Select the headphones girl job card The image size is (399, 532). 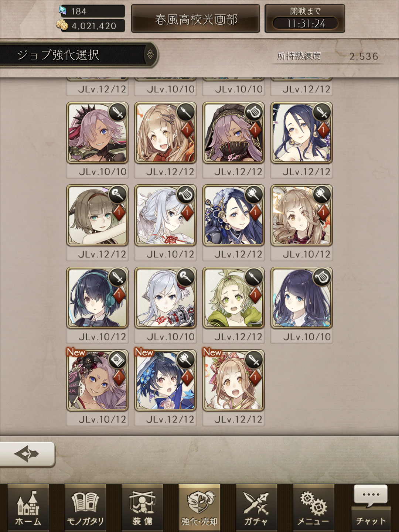click(98, 298)
